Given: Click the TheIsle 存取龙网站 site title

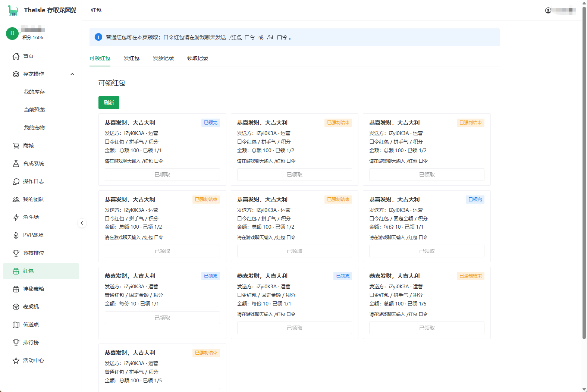Looking at the screenshot, I should [x=50, y=10].
